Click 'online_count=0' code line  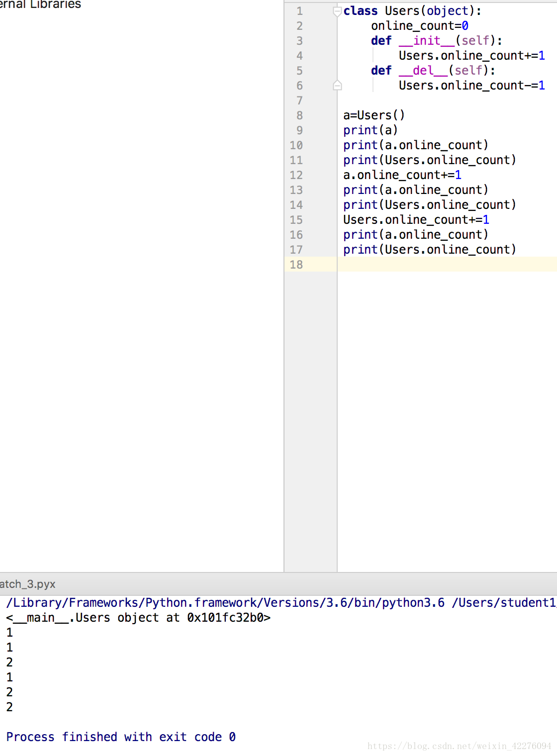point(420,26)
